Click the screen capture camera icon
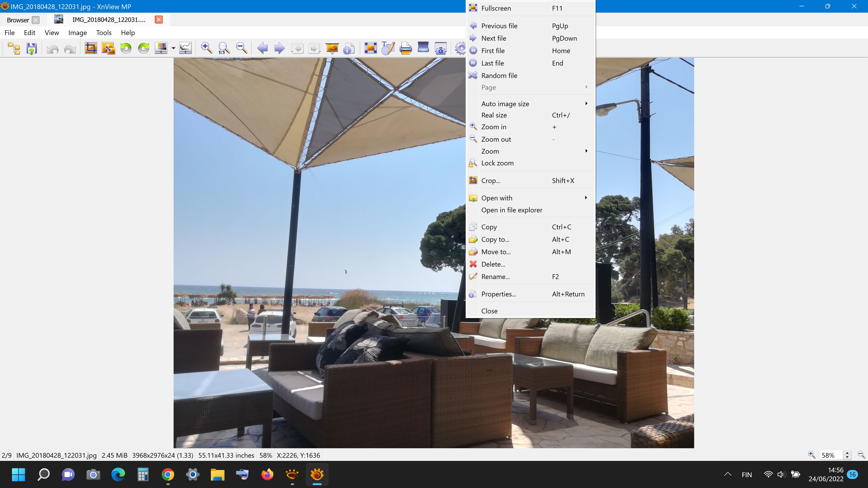Screen dimensions: 868x488 pos(440,49)
